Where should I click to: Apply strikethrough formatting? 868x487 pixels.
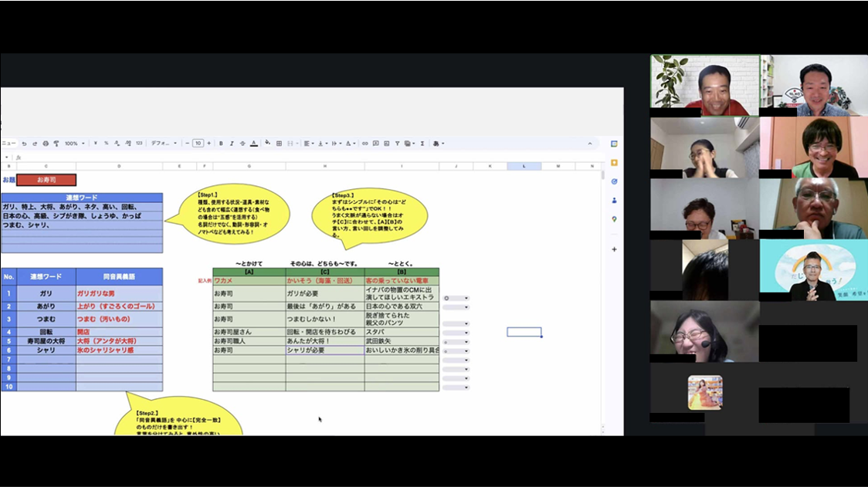coord(242,144)
